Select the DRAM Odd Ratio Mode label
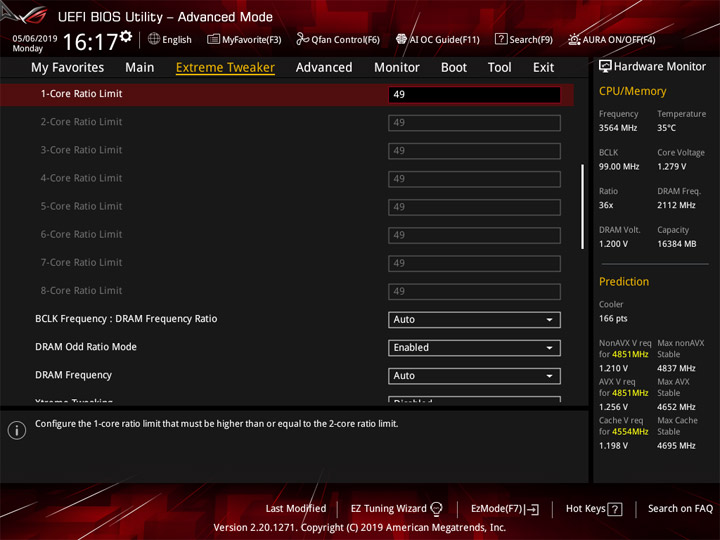Screen dimensions: 720x540 (x=86, y=347)
